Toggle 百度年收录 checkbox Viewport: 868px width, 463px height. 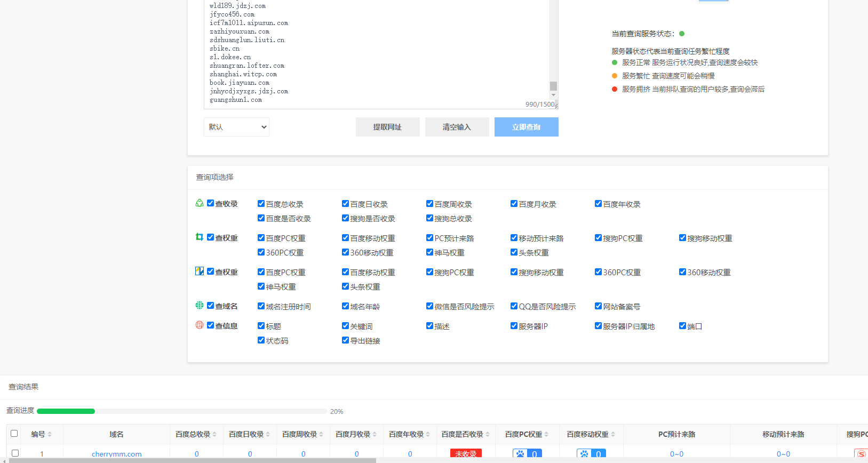(599, 204)
